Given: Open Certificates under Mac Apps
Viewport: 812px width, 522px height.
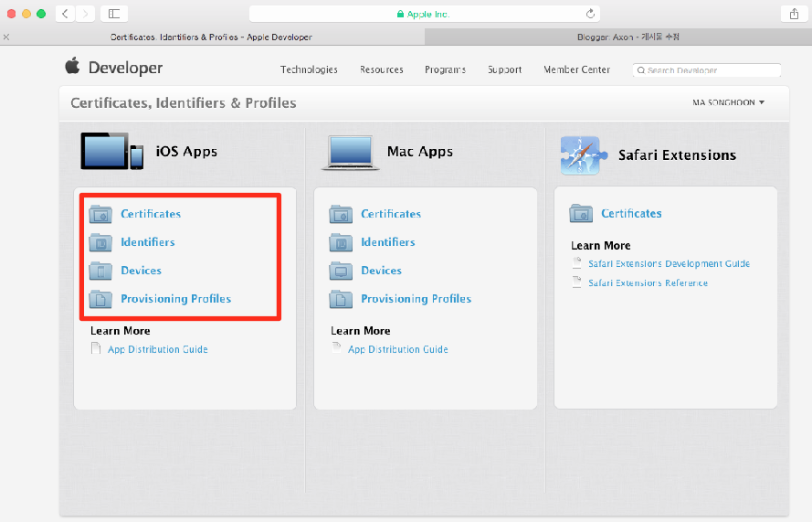Looking at the screenshot, I should 391,214.
